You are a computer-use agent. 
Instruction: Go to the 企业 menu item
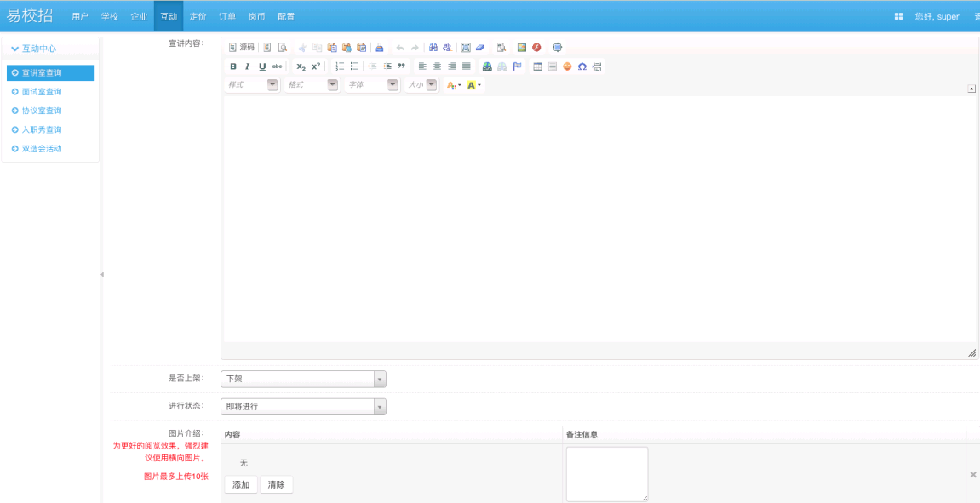139,16
